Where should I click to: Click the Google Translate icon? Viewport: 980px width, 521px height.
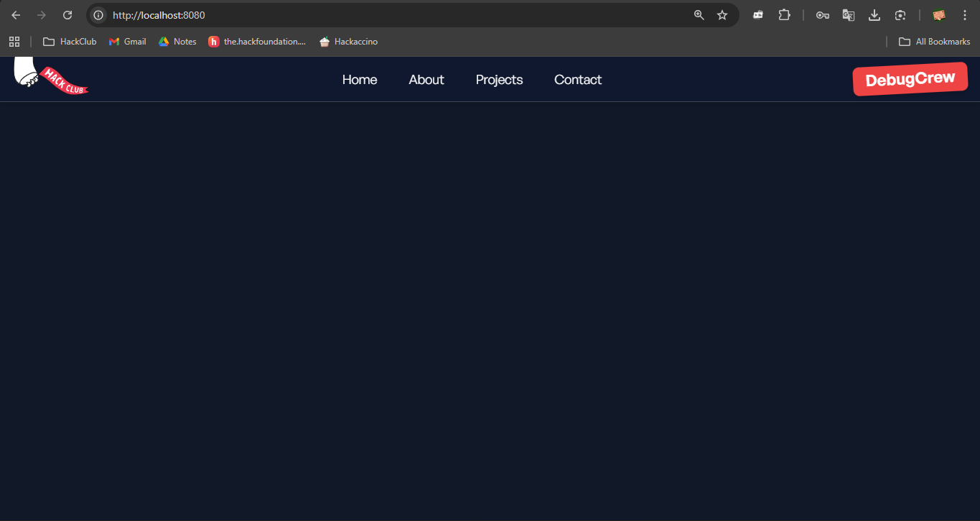[x=849, y=15]
